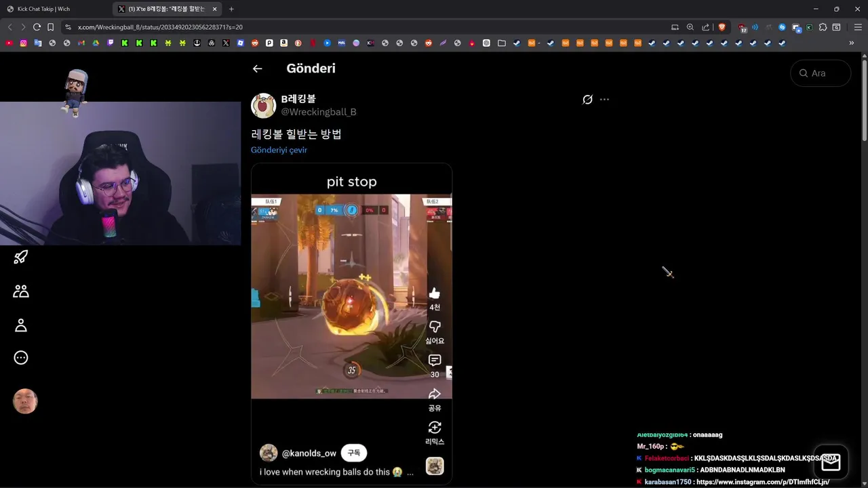868x488 pixels.
Task: Show hidden bookmarks with double chevron
Action: [x=852, y=43]
